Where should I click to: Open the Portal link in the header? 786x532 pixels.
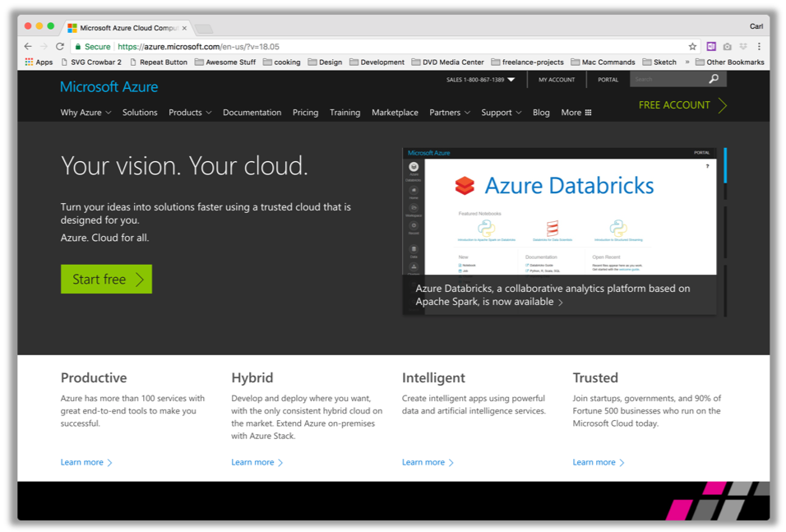[608, 80]
